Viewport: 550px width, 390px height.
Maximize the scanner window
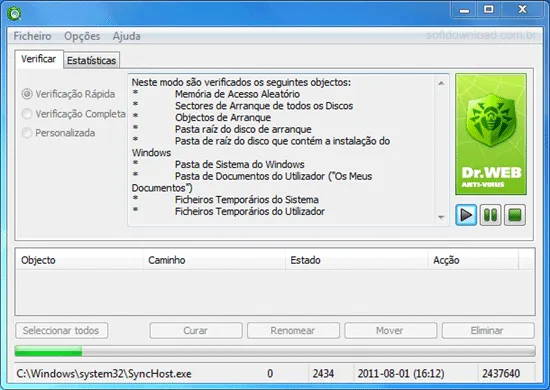coord(489,9)
